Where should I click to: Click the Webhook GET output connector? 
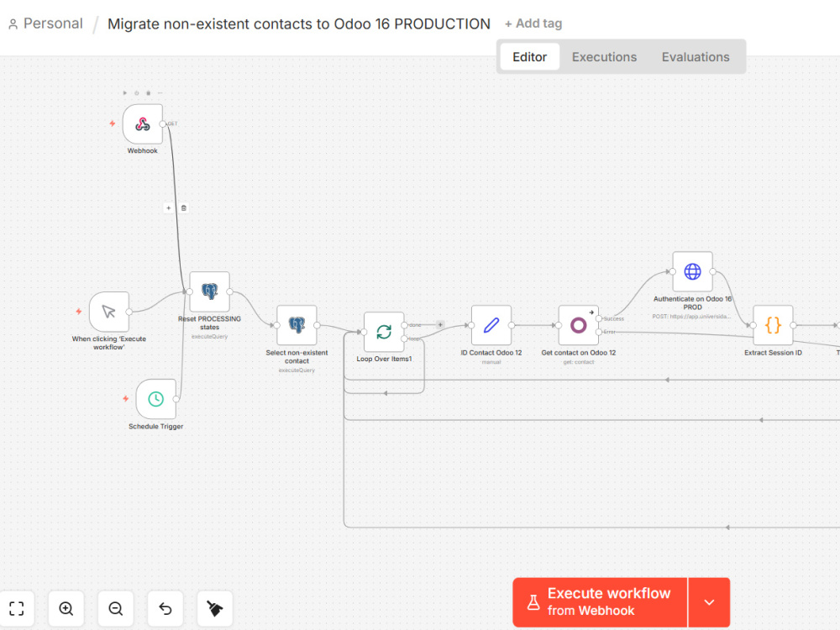click(x=163, y=123)
